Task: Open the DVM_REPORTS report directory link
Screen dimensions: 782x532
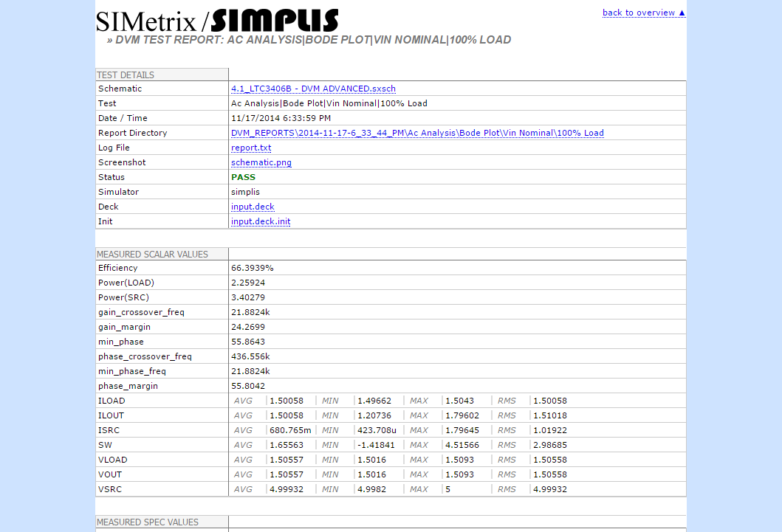Action: click(x=417, y=133)
